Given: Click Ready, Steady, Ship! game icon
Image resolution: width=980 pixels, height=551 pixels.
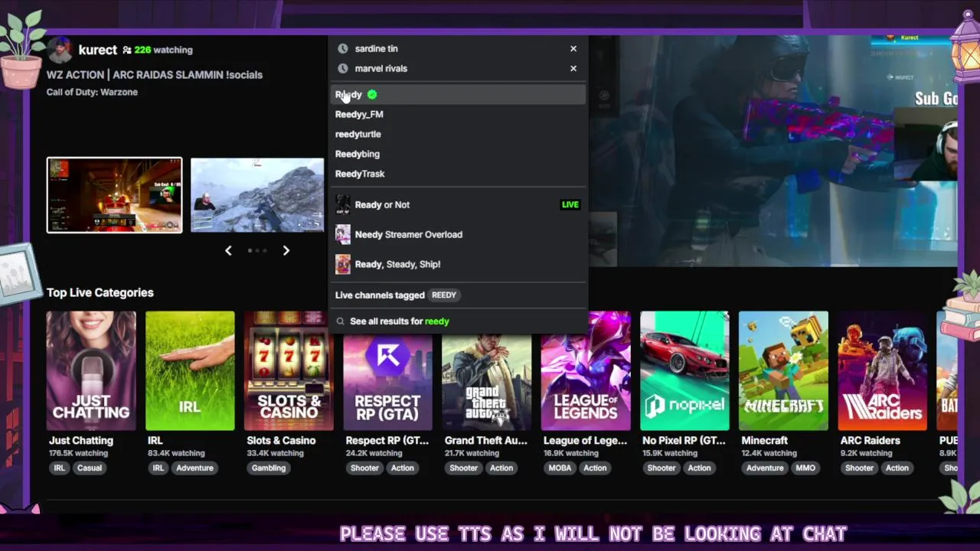Looking at the screenshot, I should (343, 264).
